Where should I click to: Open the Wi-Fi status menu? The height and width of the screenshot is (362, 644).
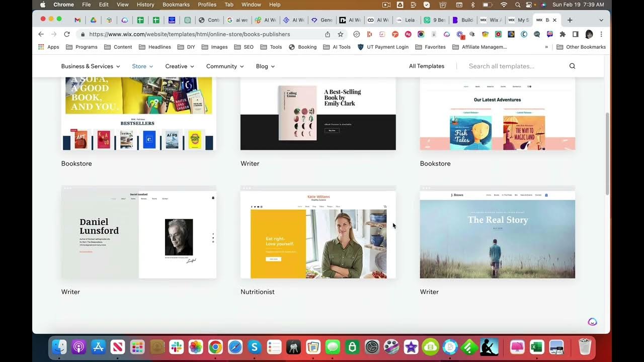(504, 5)
